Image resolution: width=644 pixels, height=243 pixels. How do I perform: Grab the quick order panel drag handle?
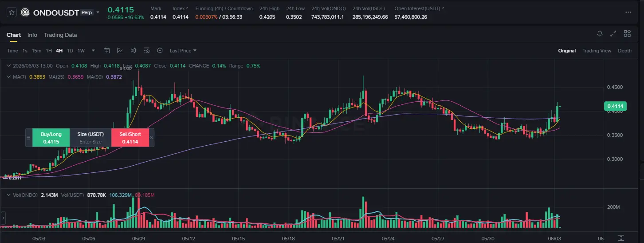tap(29, 138)
